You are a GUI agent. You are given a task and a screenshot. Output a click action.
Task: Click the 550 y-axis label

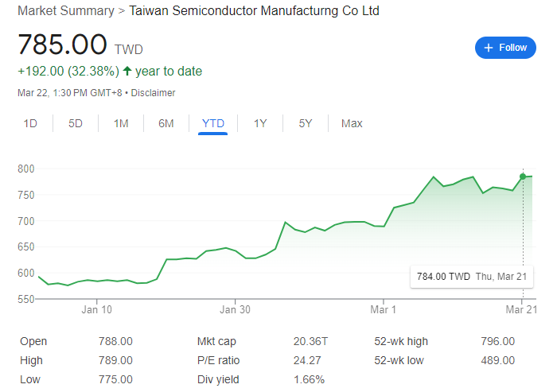click(26, 299)
